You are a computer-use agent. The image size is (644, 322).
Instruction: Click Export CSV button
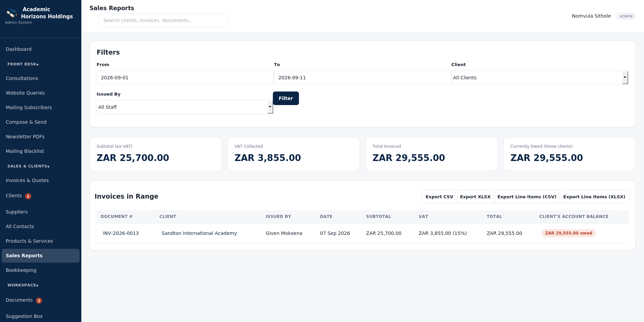click(x=439, y=197)
